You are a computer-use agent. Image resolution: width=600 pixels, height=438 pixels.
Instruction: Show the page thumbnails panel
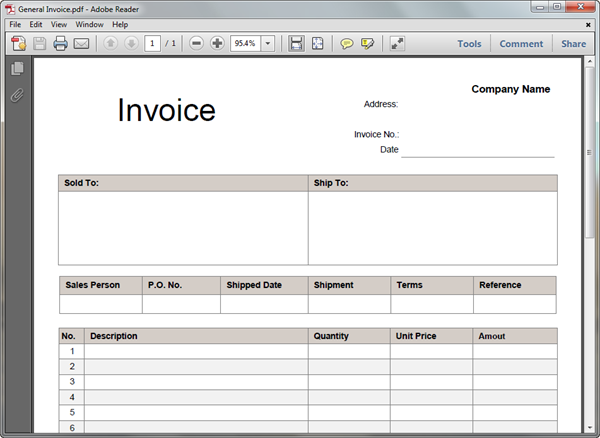pos(16,69)
